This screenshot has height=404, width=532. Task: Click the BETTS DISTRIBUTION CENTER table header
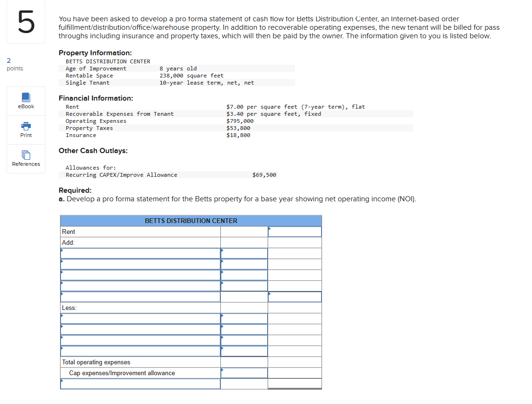tap(191, 221)
